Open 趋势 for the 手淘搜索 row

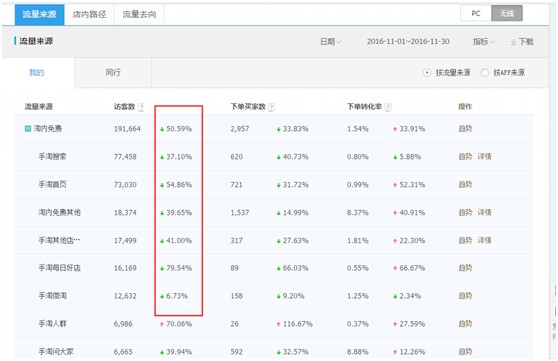click(465, 156)
